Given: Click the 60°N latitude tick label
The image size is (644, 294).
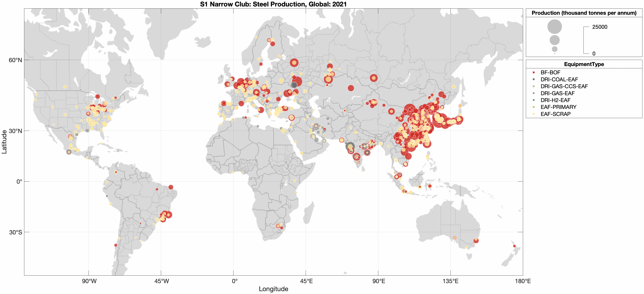Looking at the screenshot, I should pyautogui.click(x=16, y=60).
